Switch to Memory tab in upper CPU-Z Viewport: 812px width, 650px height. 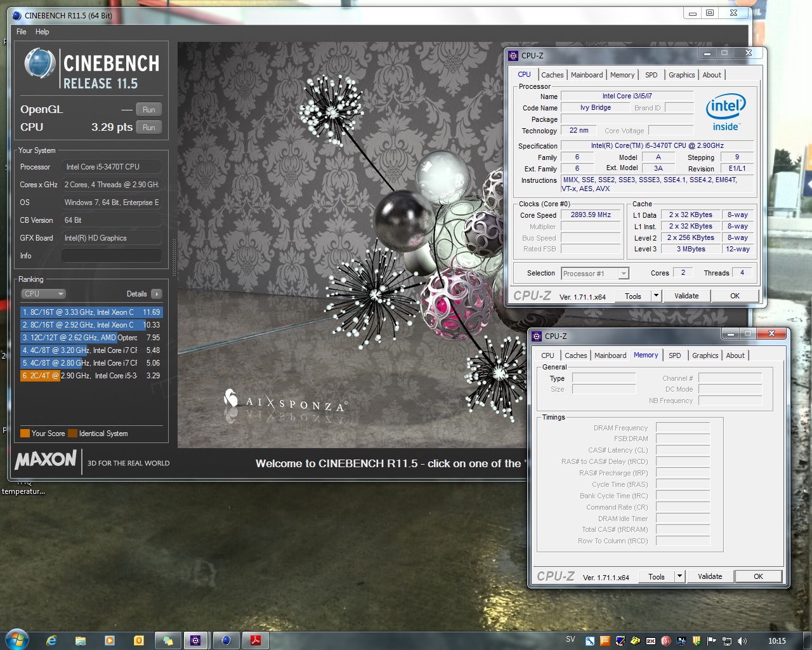[x=622, y=75]
